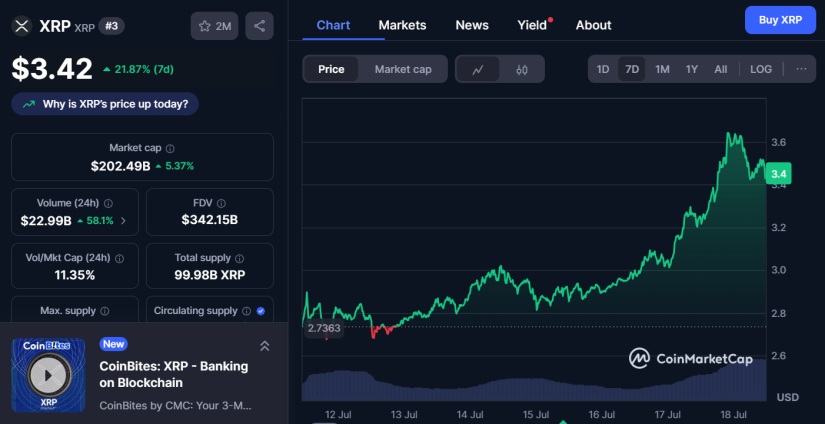This screenshot has width=825, height=424.
Task: Click the $202.49B market cap value
Action: [x=120, y=166]
